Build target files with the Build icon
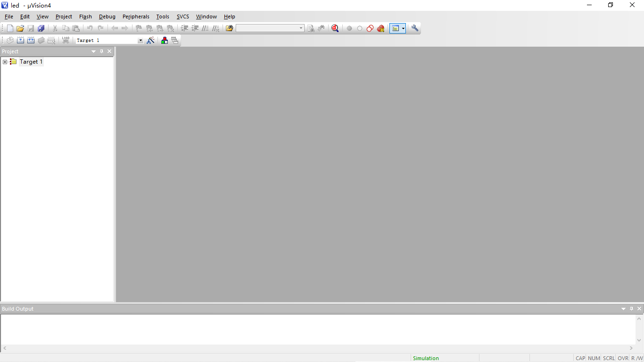Screen dimensions: 644x362 pyautogui.click(x=20, y=41)
